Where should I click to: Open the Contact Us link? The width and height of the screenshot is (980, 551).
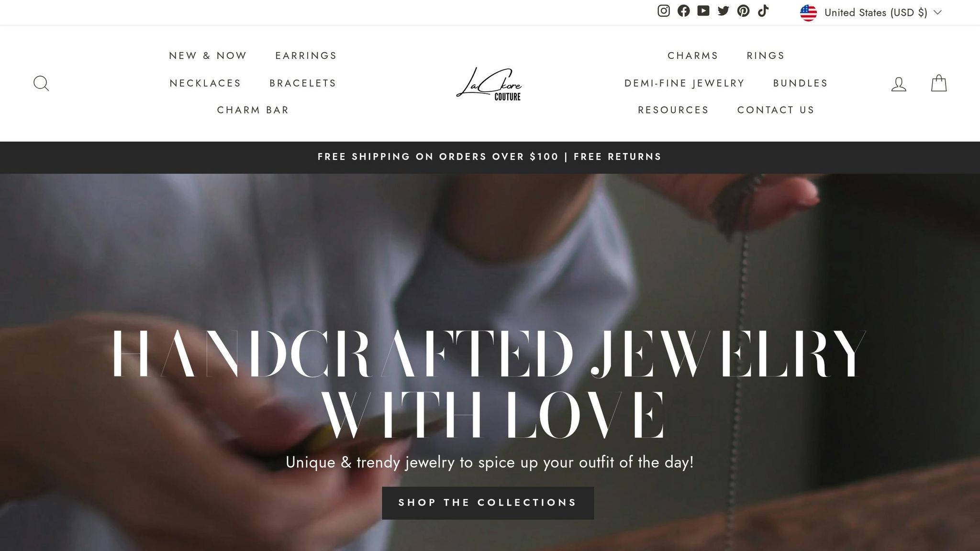tap(776, 110)
